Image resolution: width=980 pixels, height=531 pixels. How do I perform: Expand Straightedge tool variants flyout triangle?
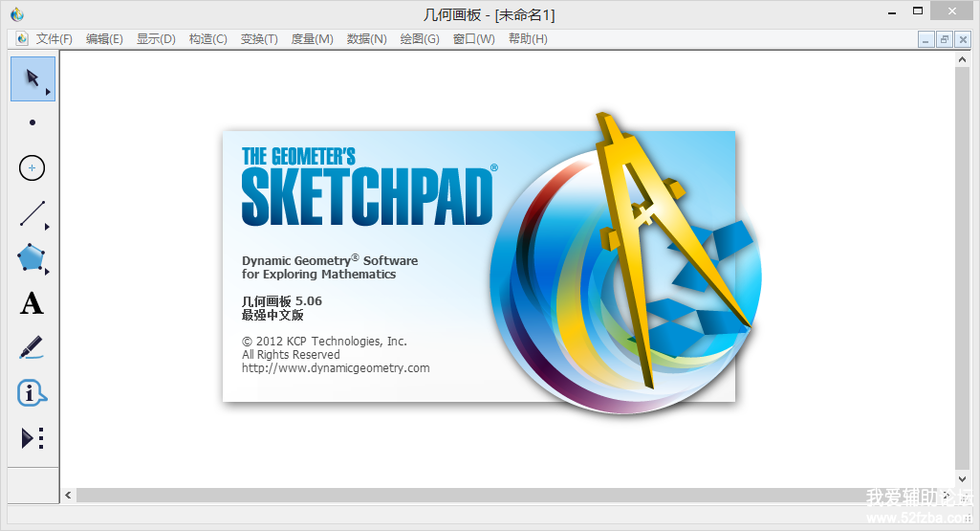[x=47, y=227]
